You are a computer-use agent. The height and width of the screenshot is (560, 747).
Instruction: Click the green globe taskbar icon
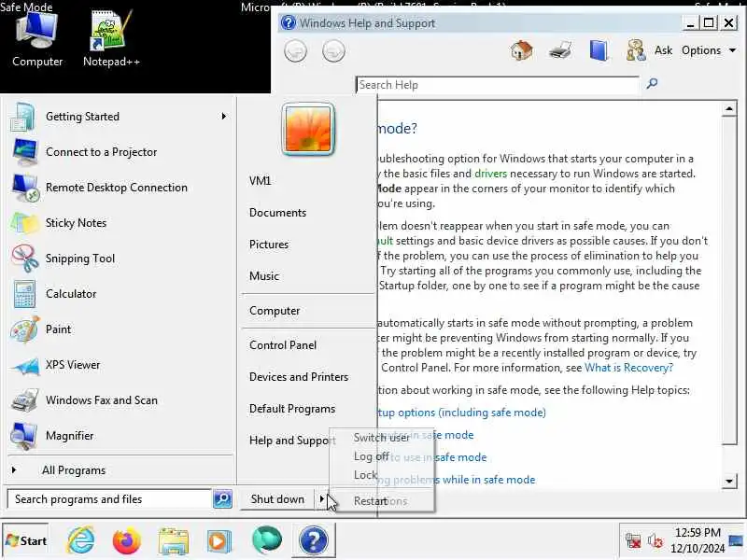[267, 540]
